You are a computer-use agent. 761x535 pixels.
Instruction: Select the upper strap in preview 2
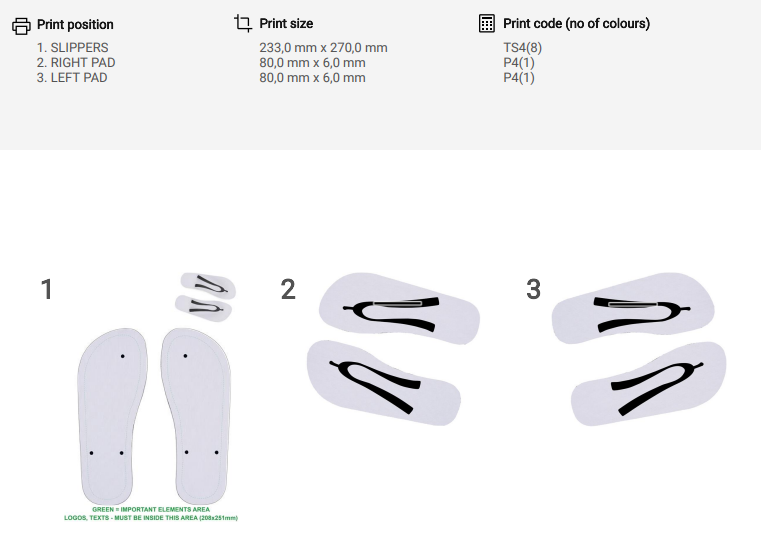397,308
